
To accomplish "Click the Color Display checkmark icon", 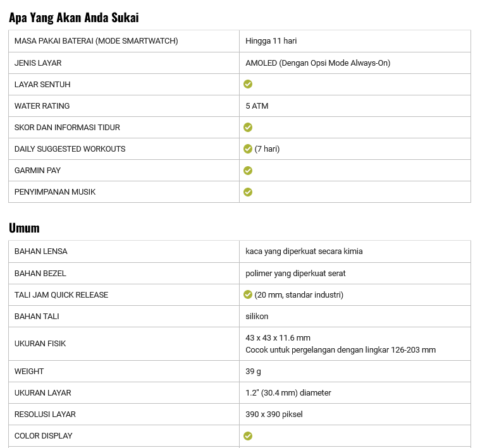I will pyautogui.click(x=248, y=436).
